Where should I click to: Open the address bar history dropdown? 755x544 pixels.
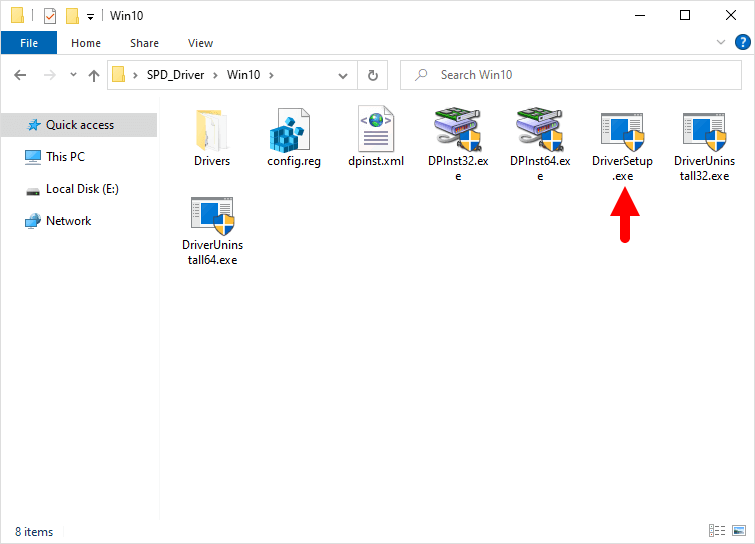(x=343, y=76)
